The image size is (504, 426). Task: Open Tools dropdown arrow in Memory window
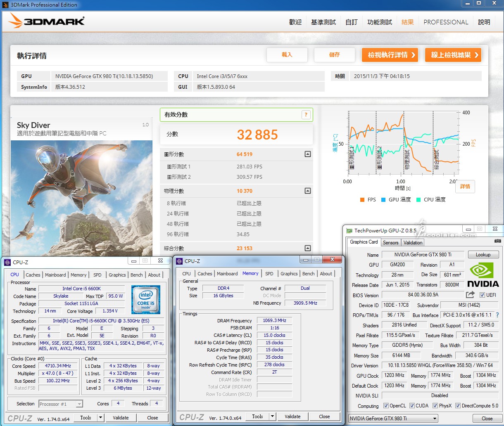(272, 416)
